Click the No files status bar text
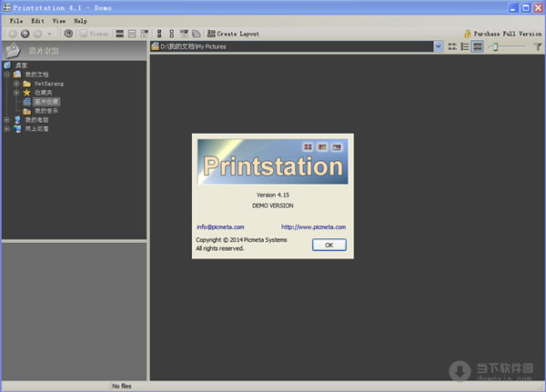The width and height of the screenshot is (546, 392). (x=122, y=386)
